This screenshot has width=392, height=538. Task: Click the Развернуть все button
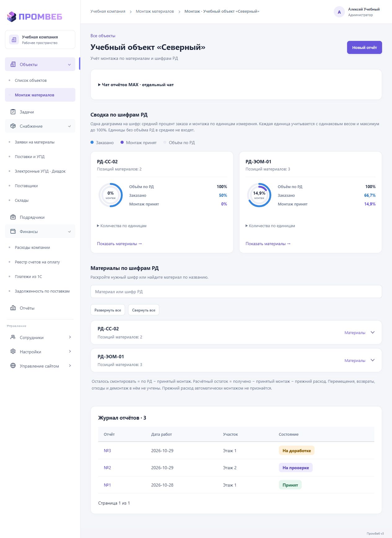(108, 310)
